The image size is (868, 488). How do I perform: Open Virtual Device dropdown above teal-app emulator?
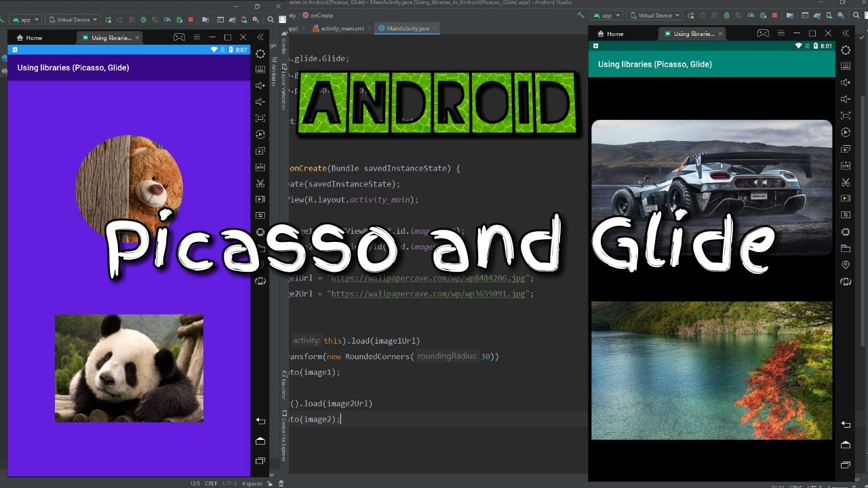point(654,15)
